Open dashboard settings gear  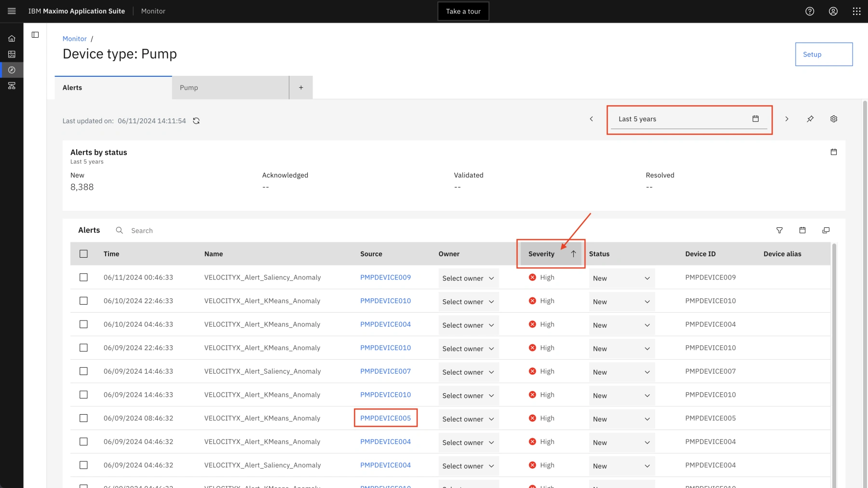pyautogui.click(x=834, y=119)
